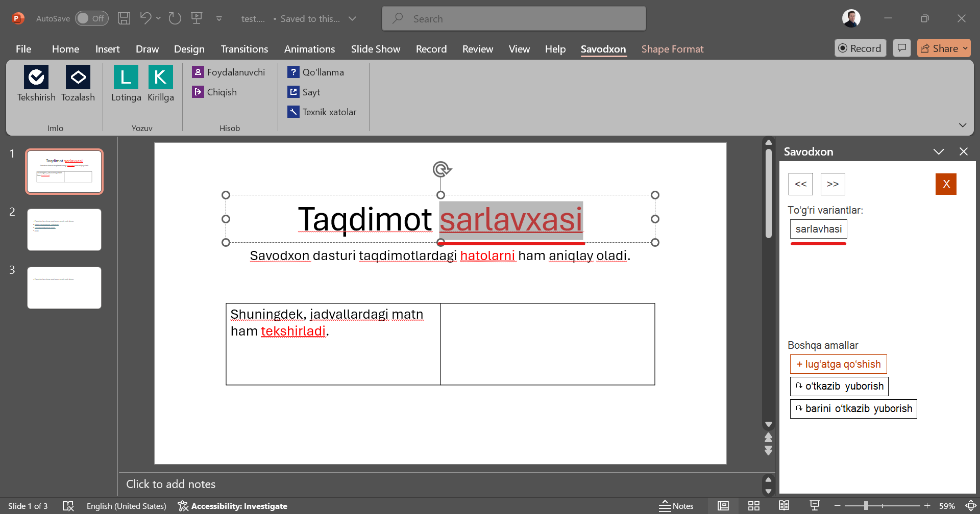980x514 pixels.
Task: Switch to Slide Sorter view
Action: [x=754, y=506]
